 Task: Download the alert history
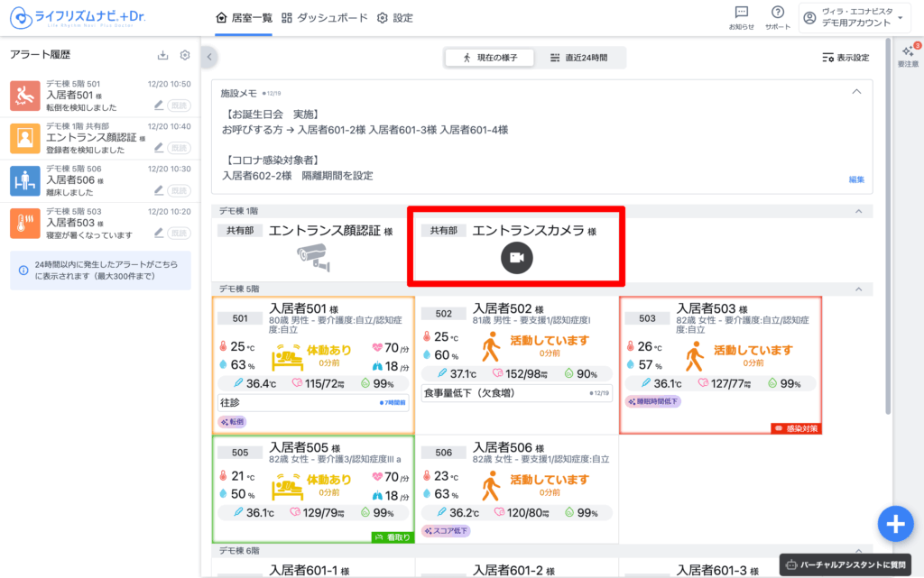point(162,55)
